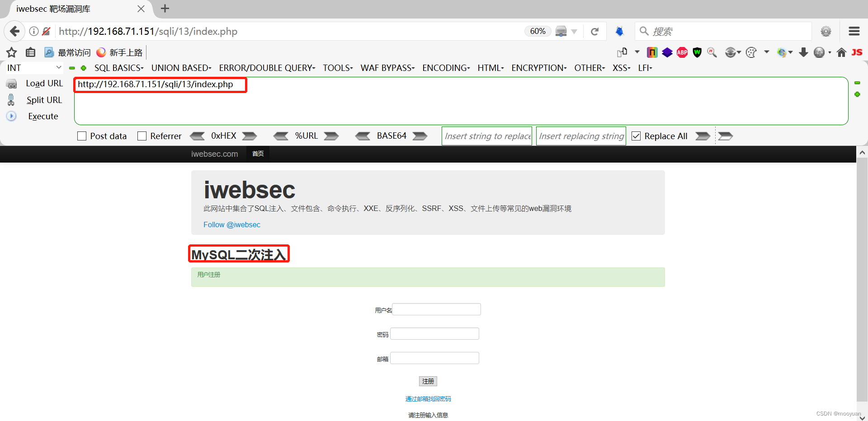Open the dropdown arrow beside the address bar monitor icon

(574, 32)
